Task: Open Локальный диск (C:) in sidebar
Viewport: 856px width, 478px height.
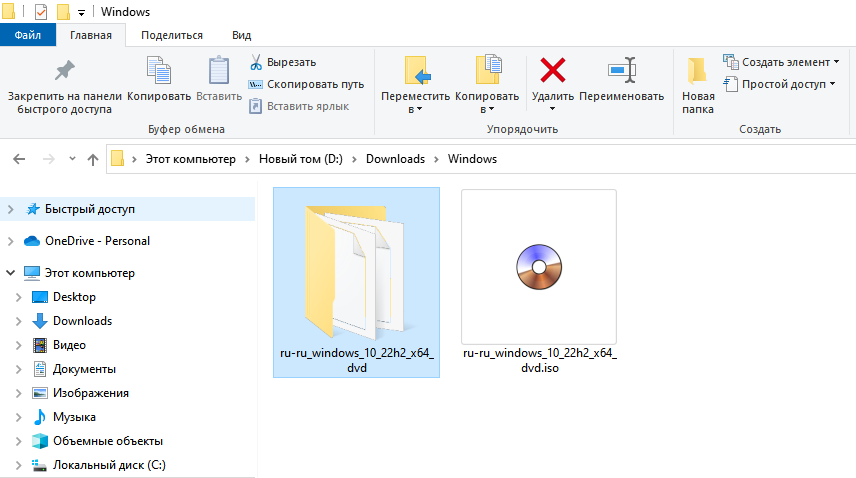Action: [109, 465]
